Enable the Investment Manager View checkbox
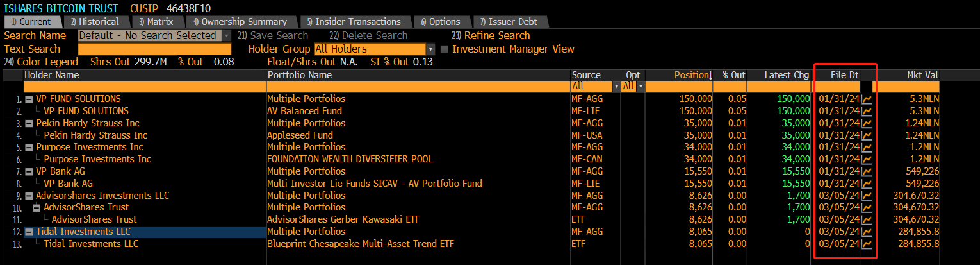The height and width of the screenshot is (265, 980). [x=445, y=49]
